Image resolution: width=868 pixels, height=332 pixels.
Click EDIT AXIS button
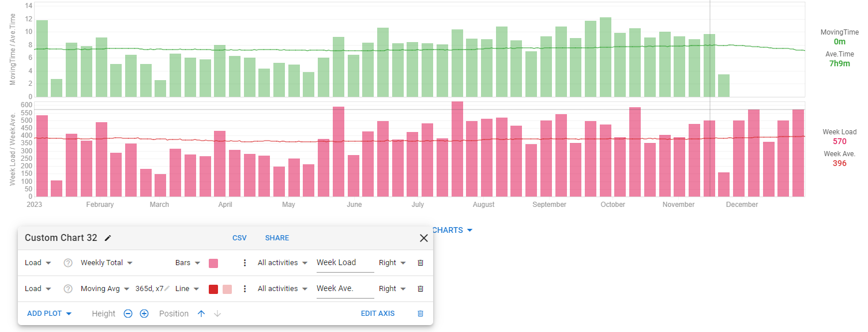378,314
